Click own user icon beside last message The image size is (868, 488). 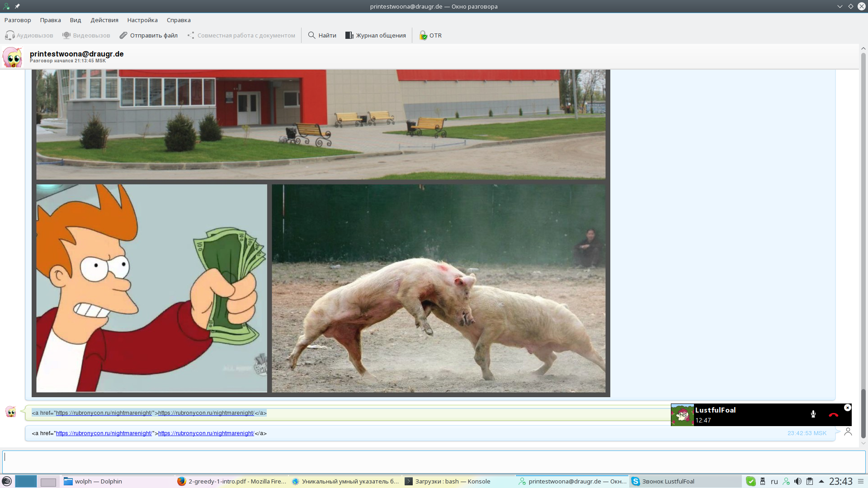pyautogui.click(x=848, y=432)
